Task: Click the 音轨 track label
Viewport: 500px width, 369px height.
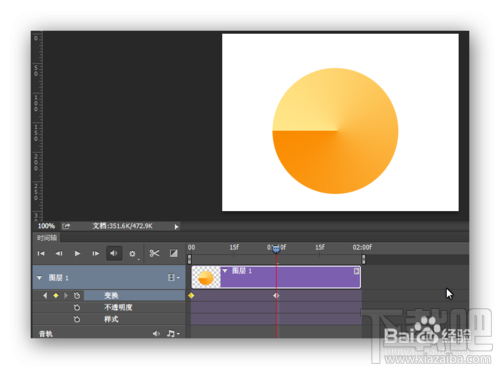Action: (x=46, y=334)
